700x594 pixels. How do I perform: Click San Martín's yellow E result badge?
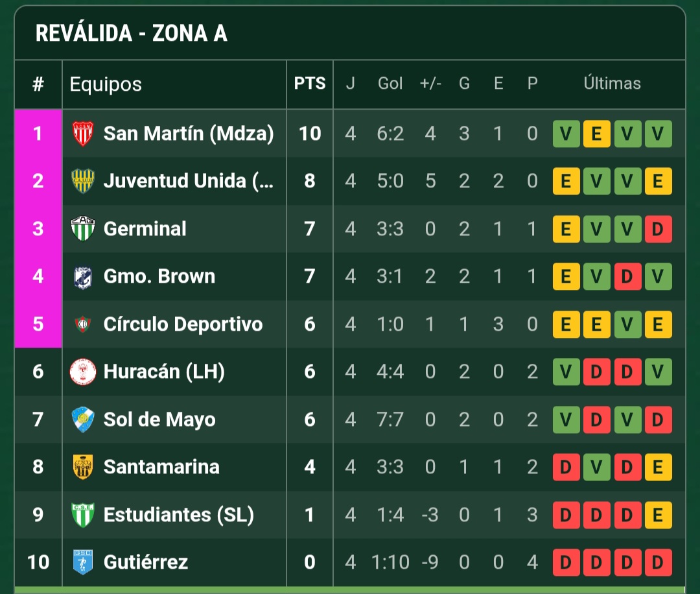pos(596,134)
